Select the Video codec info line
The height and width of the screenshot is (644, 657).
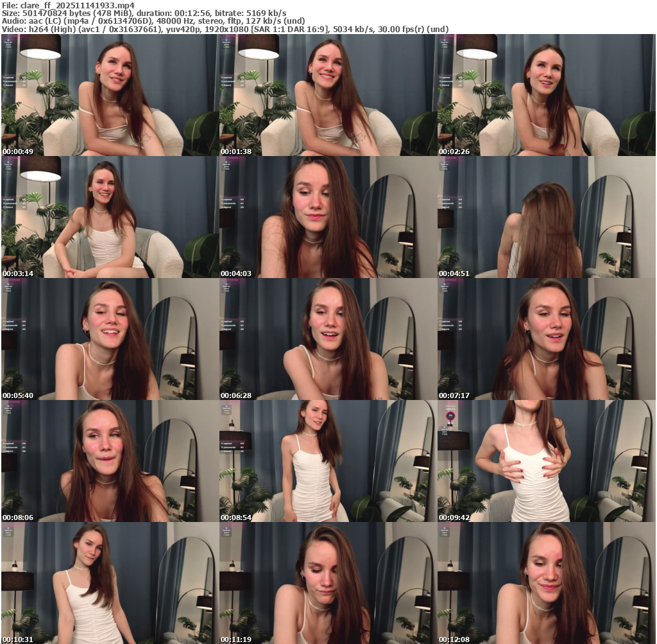click(225, 29)
